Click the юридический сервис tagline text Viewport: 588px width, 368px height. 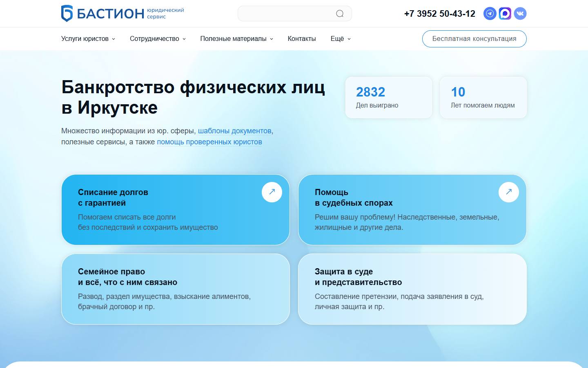pos(165,13)
